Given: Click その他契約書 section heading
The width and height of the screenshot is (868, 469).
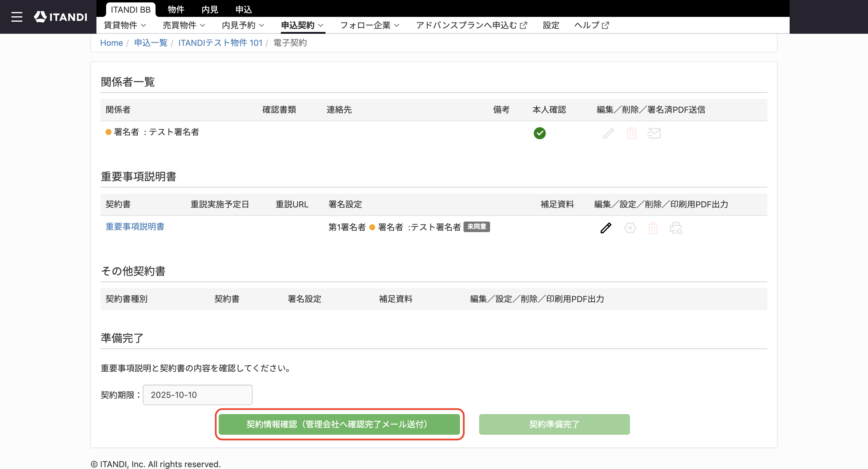Looking at the screenshot, I should coord(133,271).
